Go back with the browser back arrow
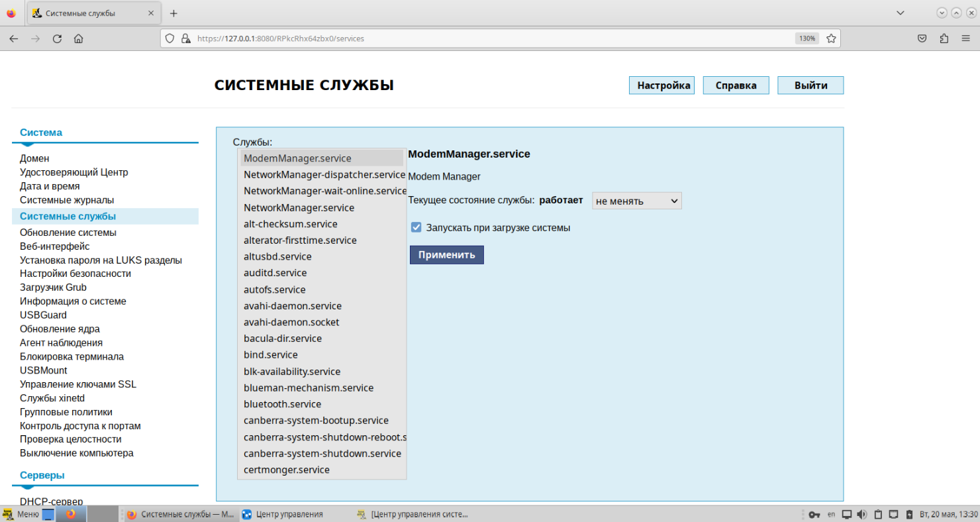The image size is (980, 522). point(13,38)
